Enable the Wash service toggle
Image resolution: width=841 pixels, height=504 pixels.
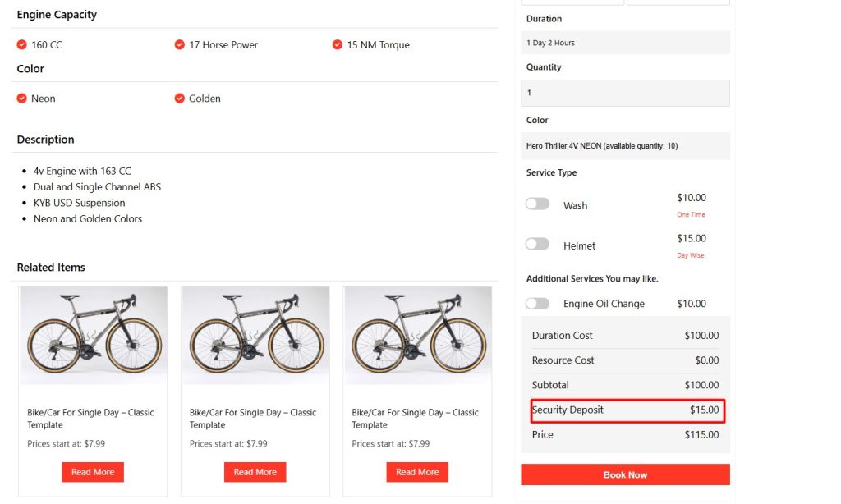537,204
